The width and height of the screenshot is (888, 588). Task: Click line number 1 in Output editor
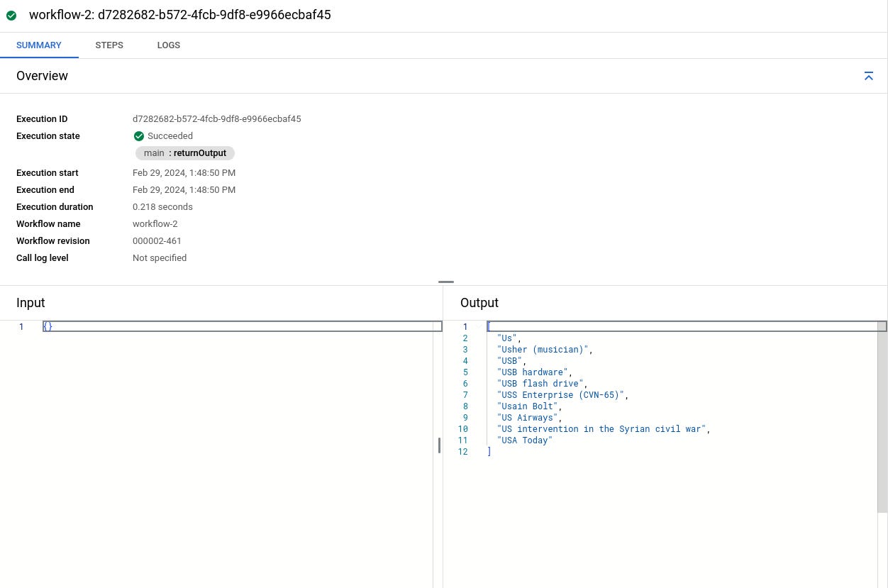(465, 327)
